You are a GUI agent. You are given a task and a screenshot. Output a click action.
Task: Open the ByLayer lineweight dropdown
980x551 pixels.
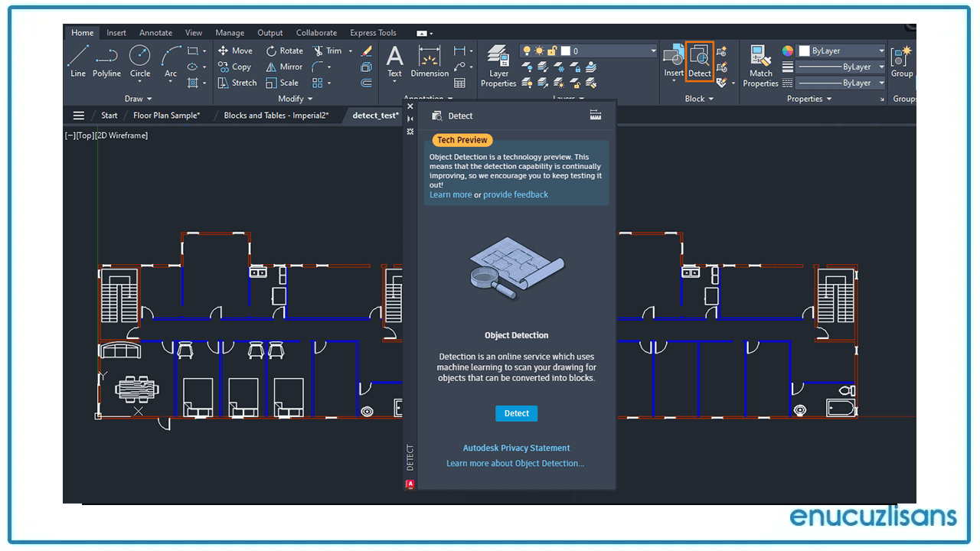tap(881, 67)
